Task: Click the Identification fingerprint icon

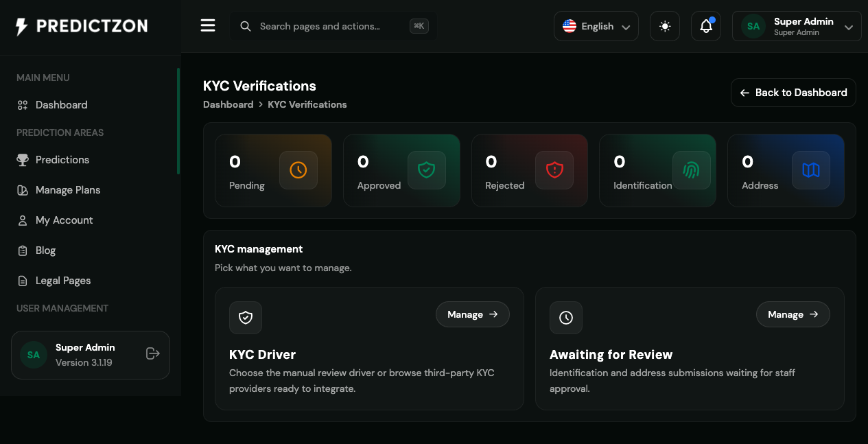Action: point(692,170)
